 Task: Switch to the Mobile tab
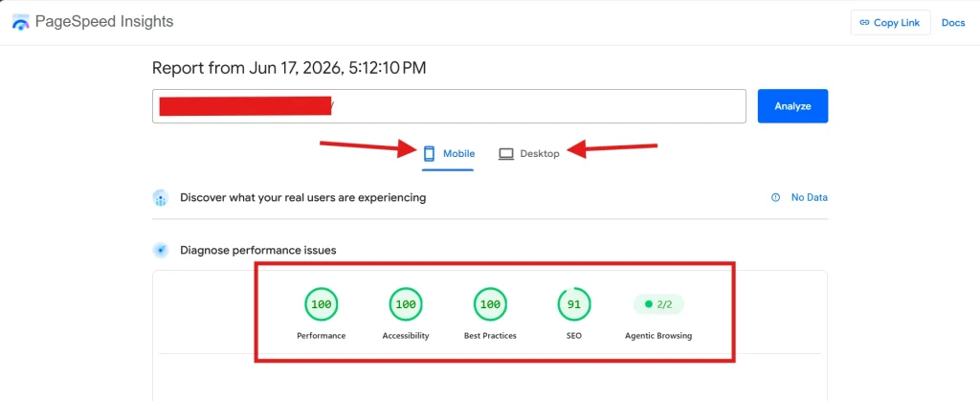click(x=449, y=154)
